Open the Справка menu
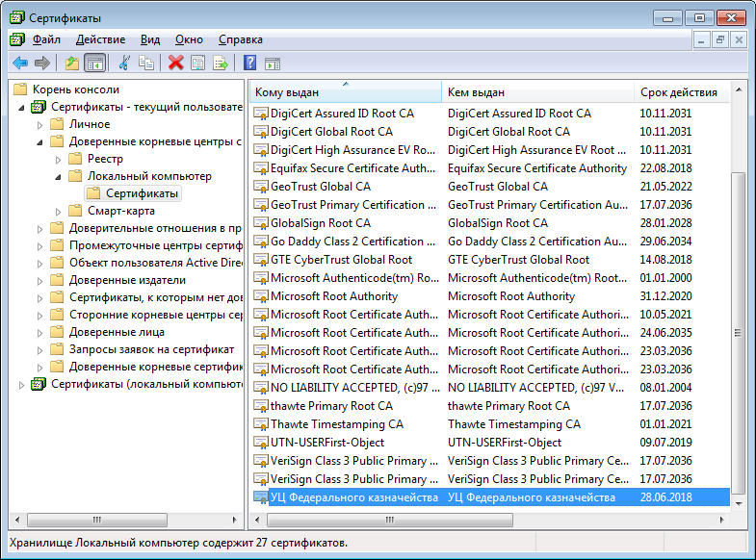Screen dimensions: 756x560 [240, 39]
